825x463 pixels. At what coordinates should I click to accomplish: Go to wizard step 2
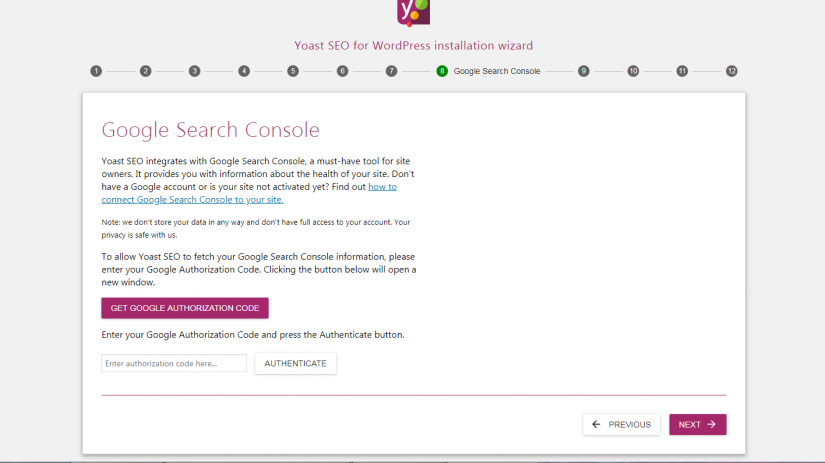point(145,71)
